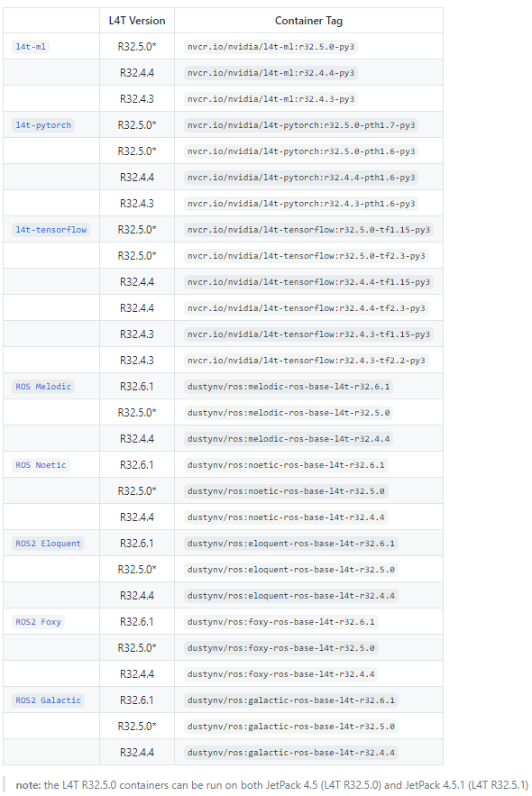Open the ROS Noetic link
The height and width of the screenshot is (796, 532).
point(41,465)
